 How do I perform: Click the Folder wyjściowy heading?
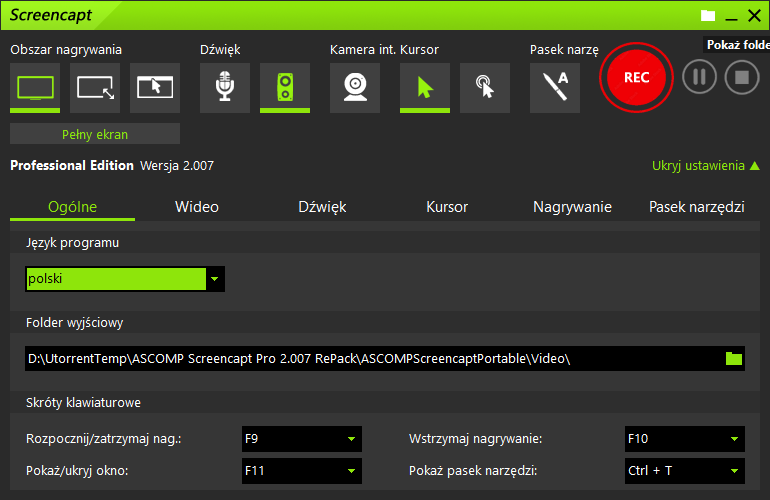(74, 323)
